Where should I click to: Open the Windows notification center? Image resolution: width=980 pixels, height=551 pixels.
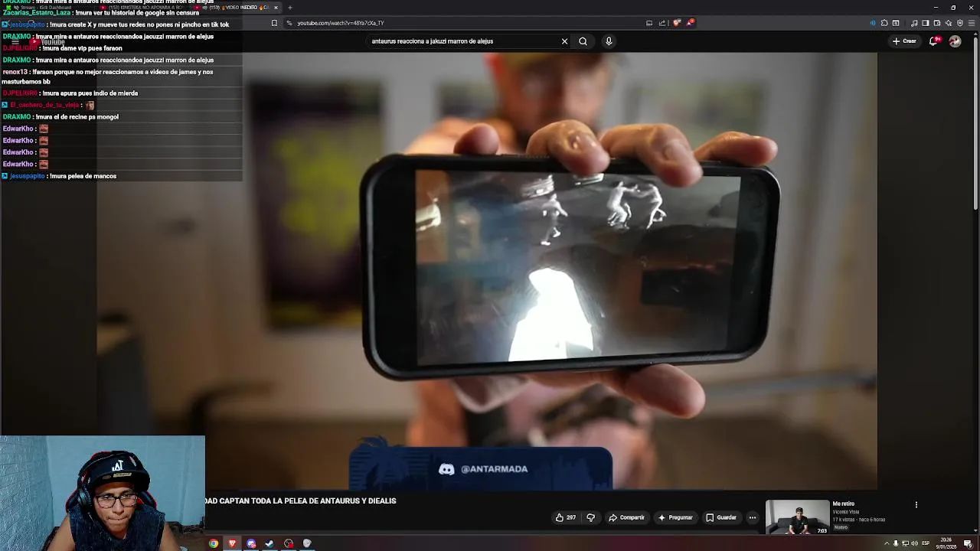tap(968, 543)
